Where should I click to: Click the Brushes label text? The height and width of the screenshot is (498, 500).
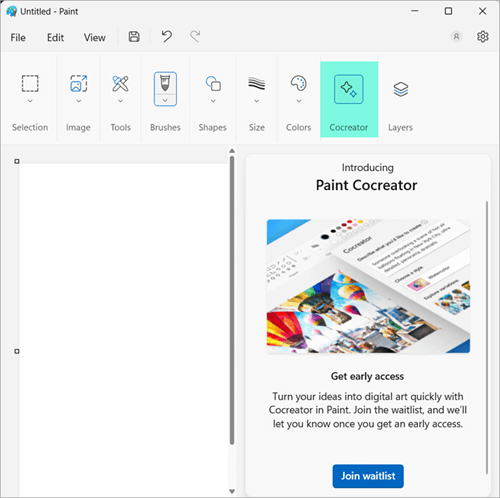click(165, 127)
